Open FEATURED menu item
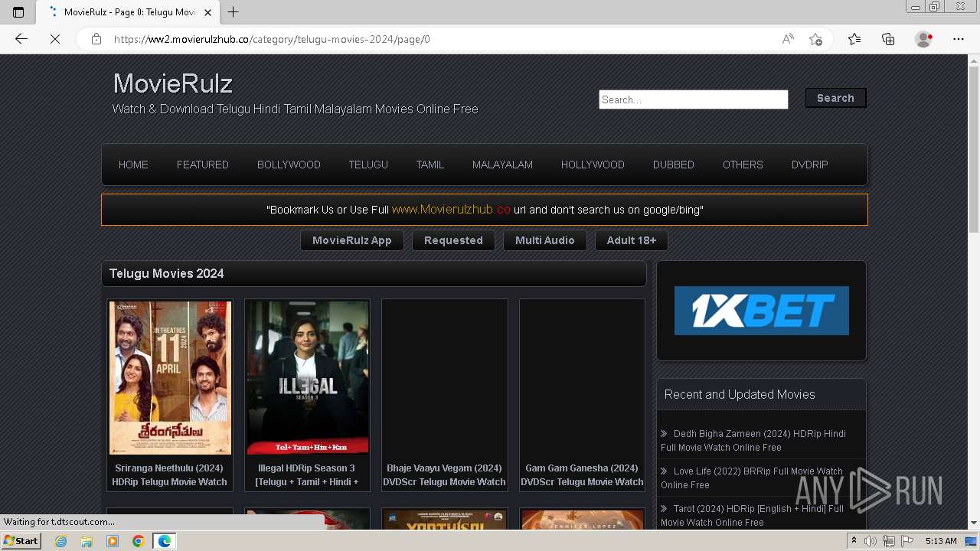Viewport: 980px width, 551px height. [203, 165]
